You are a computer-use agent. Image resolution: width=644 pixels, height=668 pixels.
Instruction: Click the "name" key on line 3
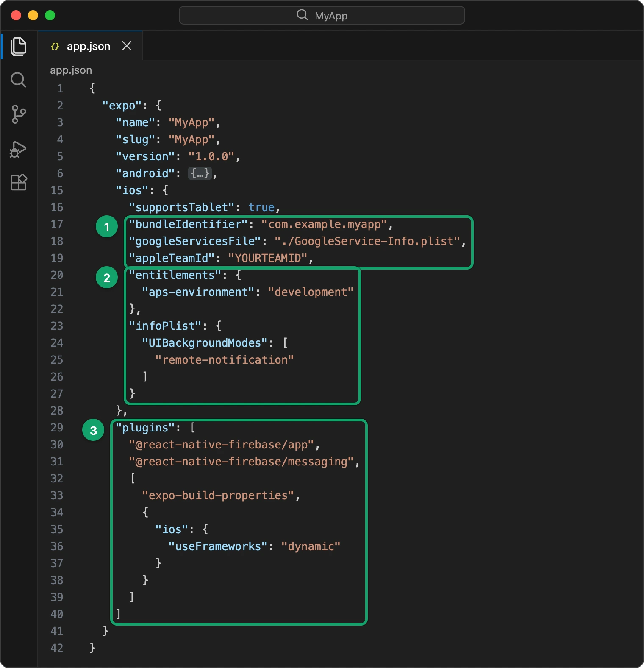point(135,122)
